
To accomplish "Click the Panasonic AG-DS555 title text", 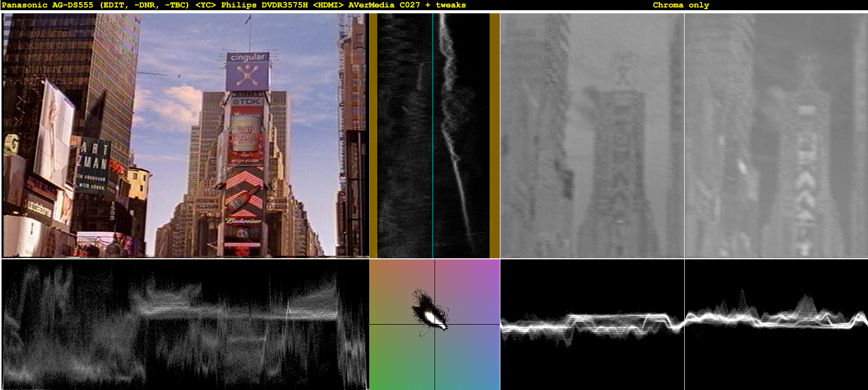I will pos(47,5).
